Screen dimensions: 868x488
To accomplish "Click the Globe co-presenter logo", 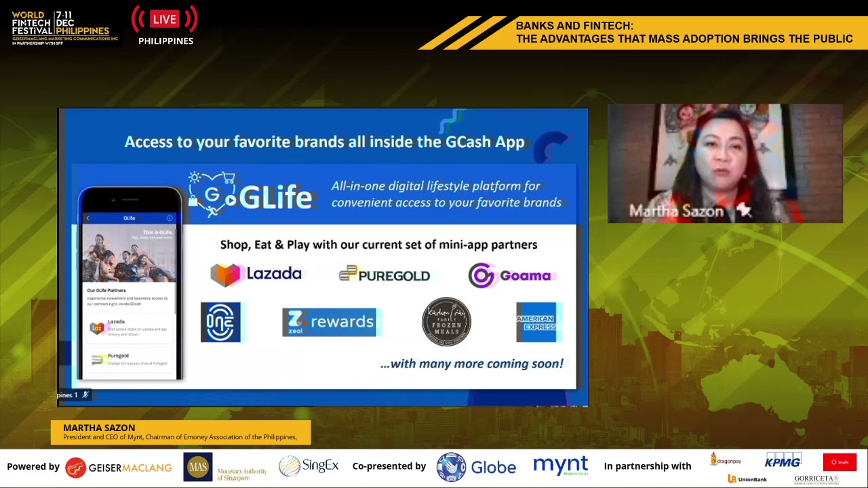I will [476, 467].
